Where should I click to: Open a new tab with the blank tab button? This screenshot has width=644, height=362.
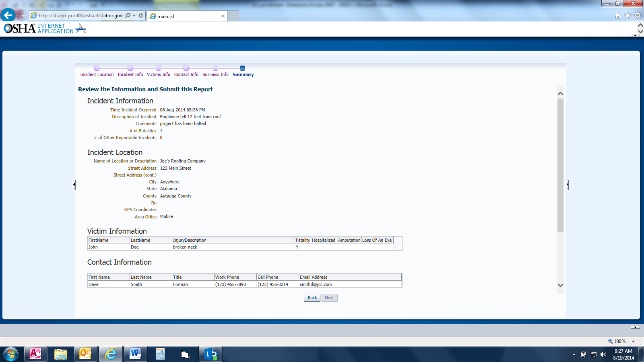click(233, 16)
